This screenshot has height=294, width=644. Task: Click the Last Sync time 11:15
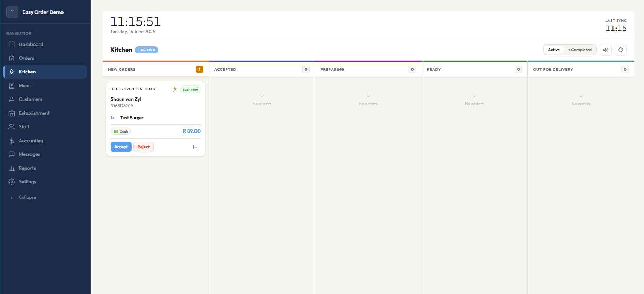pos(616,29)
